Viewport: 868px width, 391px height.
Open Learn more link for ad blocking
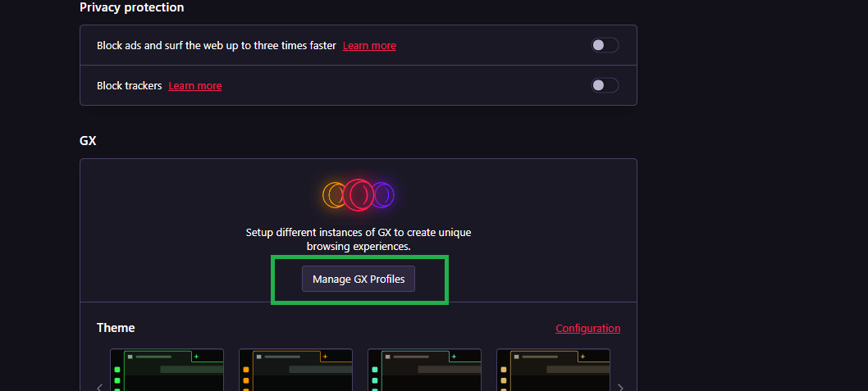(x=369, y=46)
